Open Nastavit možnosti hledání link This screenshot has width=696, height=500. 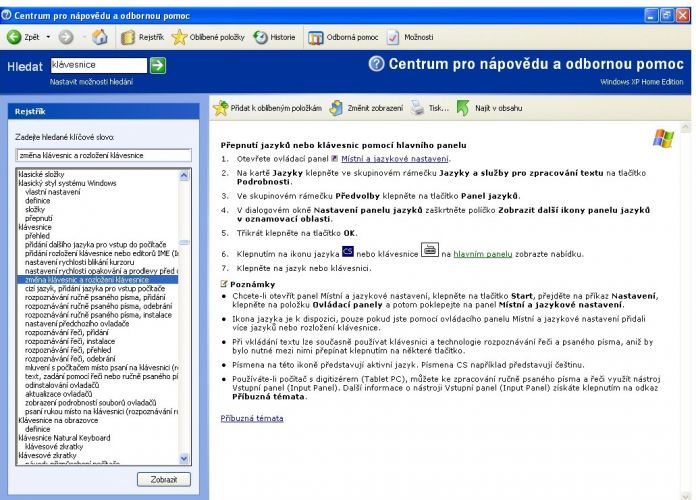91,82
